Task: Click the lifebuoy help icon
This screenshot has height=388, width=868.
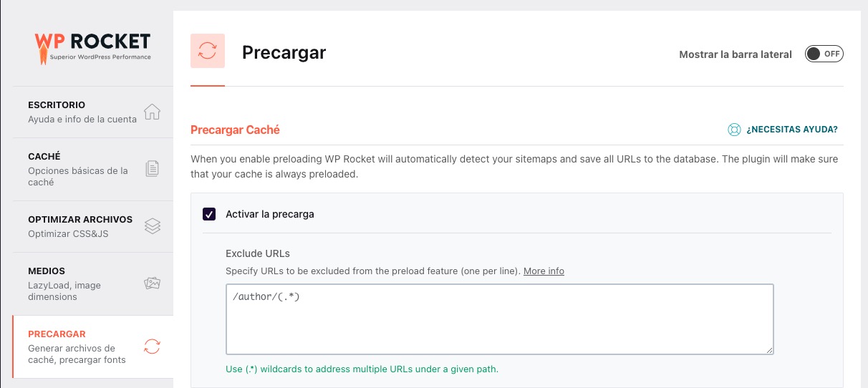Action: point(734,130)
